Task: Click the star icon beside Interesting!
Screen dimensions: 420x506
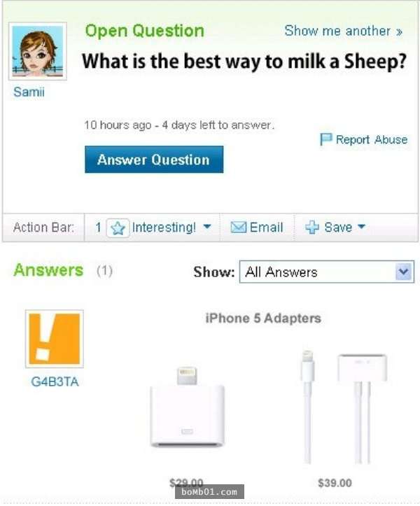Action: (118, 228)
